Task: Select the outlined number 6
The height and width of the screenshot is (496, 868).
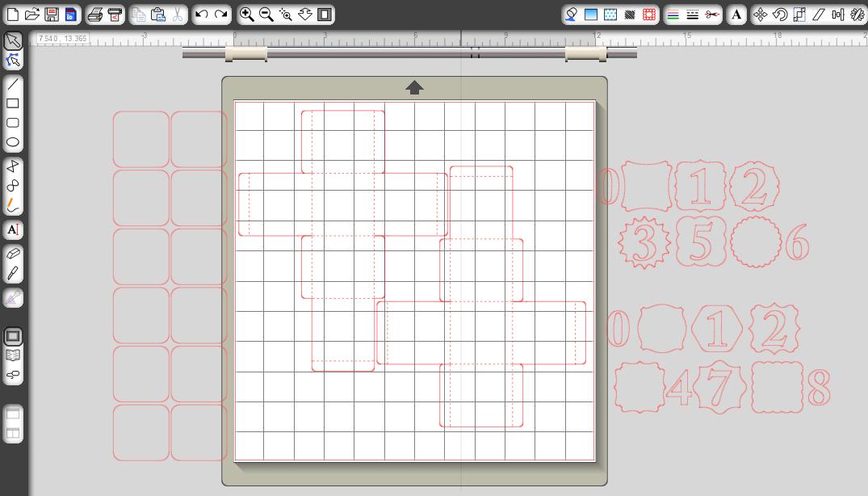Action: coord(797,242)
